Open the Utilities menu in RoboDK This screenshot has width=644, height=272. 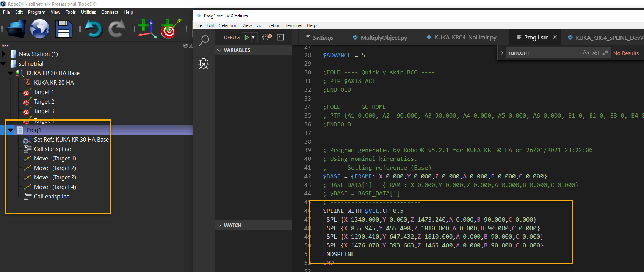88,12
